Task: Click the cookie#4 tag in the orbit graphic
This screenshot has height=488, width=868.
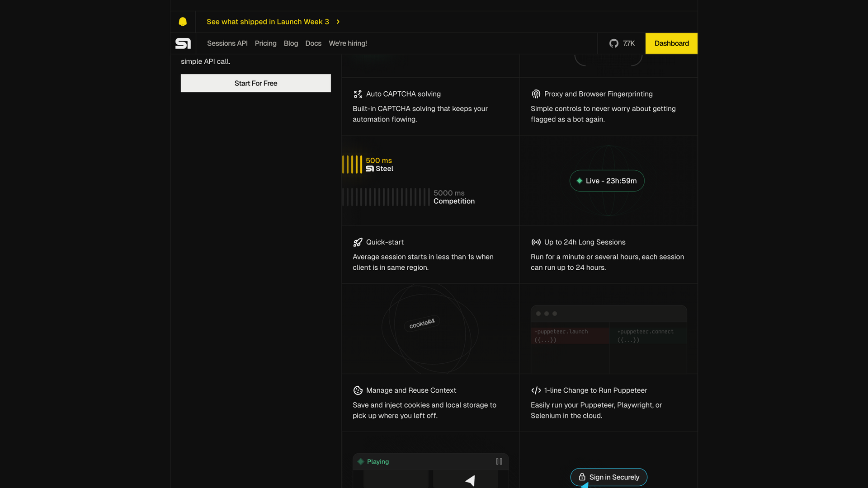Action: (x=422, y=324)
